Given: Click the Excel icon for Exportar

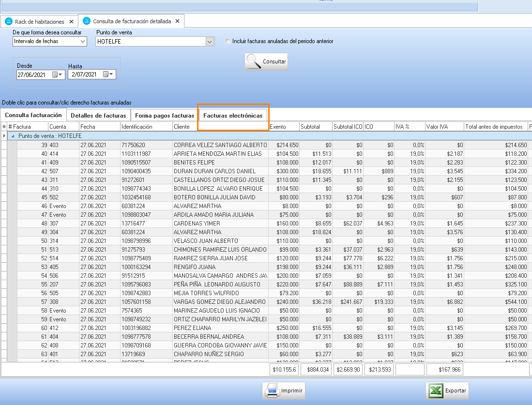Looking at the screenshot, I should 435,390.
